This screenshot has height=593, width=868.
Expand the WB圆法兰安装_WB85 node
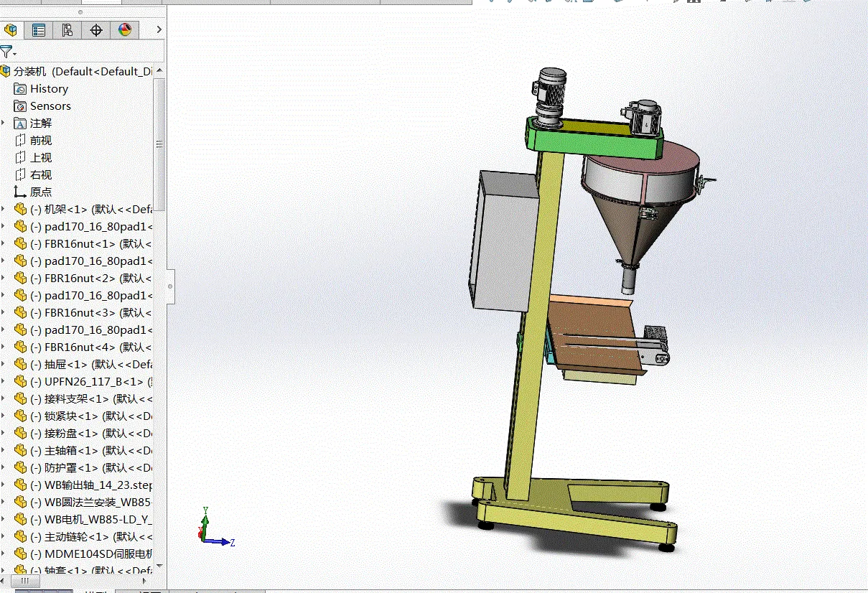[x=4, y=503]
